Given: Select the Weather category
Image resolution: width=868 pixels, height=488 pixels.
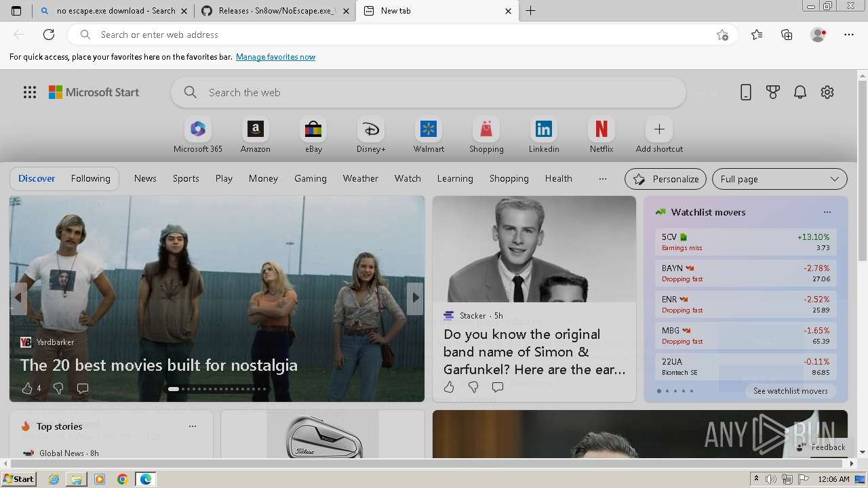Looking at the screenshot, I should (361, 178).
